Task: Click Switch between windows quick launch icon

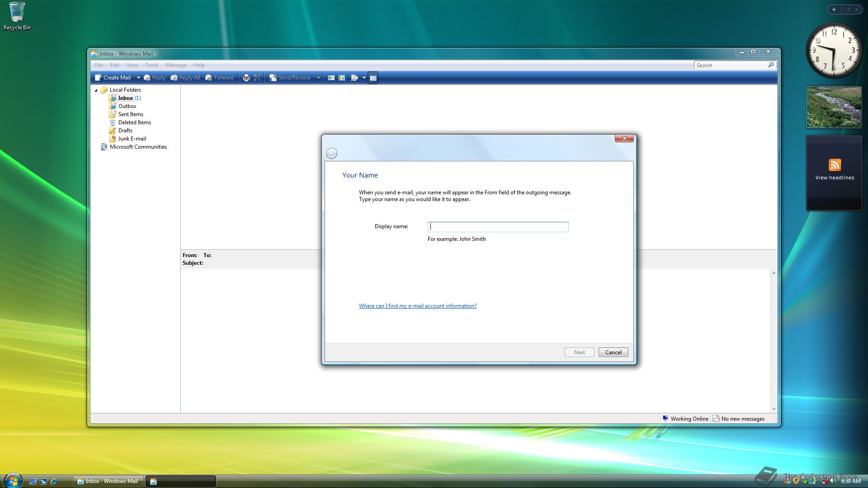Action: (43, 482)
